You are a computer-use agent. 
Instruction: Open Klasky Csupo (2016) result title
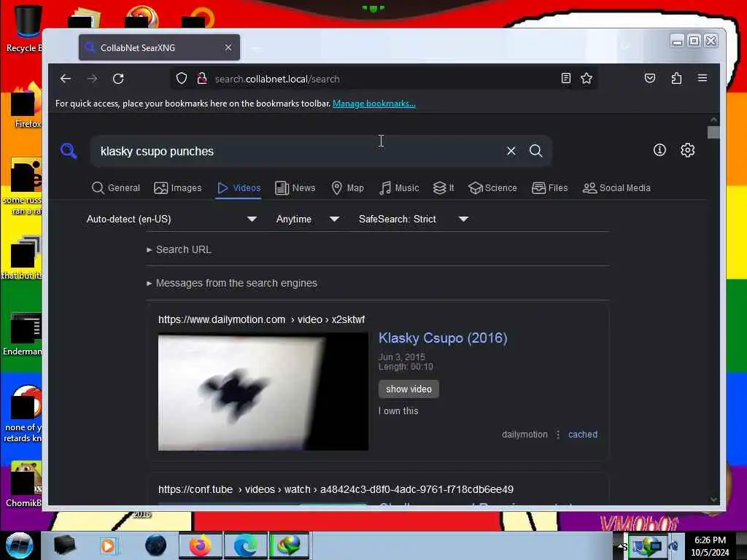coord(443,338)
